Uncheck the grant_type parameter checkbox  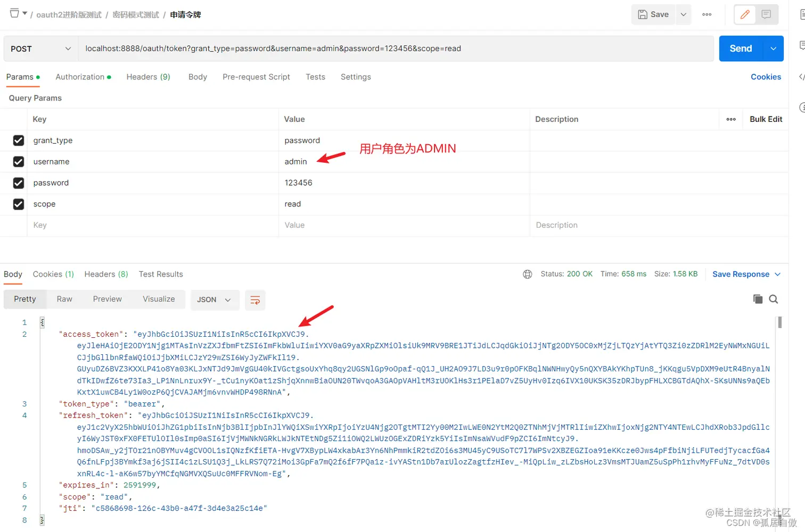[x=19, y=140]
